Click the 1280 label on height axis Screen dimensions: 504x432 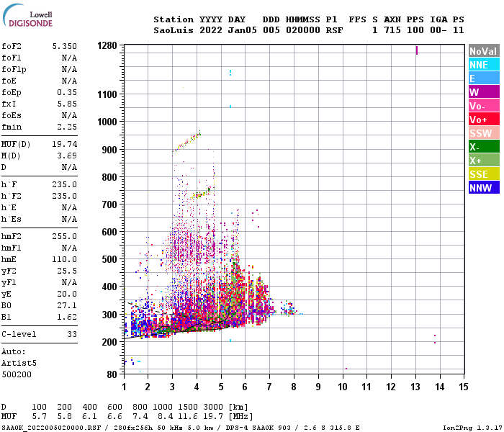coord(107,45)
